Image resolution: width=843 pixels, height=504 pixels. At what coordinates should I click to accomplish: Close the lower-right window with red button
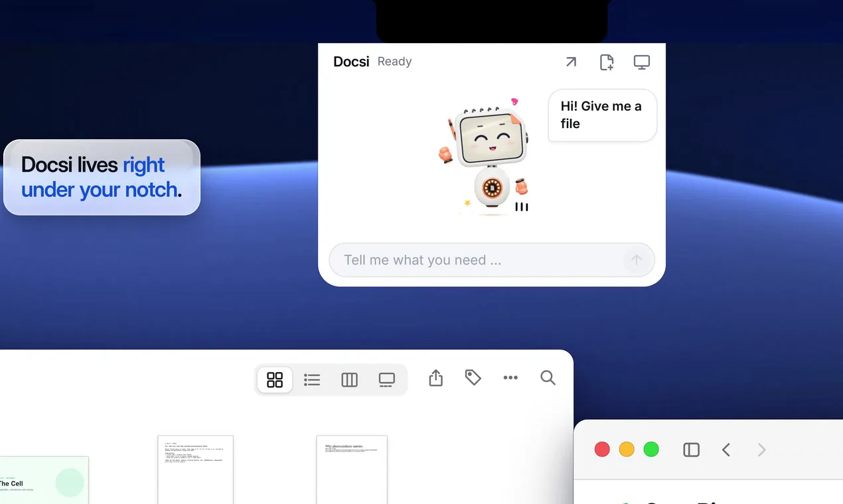[602, 450]
